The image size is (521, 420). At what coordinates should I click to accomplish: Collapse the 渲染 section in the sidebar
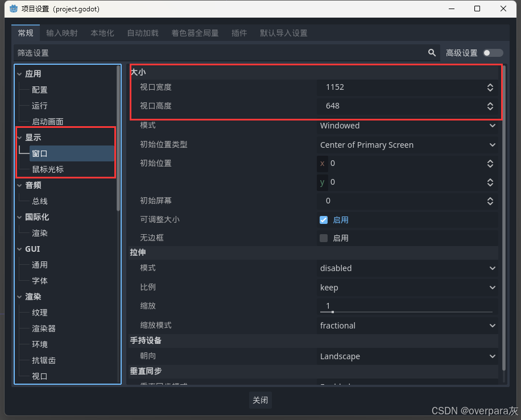[x=19, y=296]
